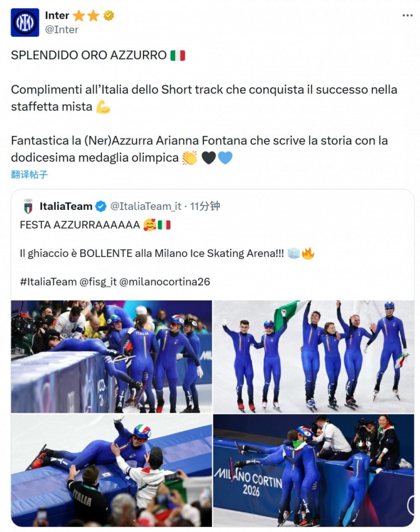The height and width of the screenshot is (532, 420).
Task: Click the @ItaliaTeam_it handle
Action: point(146,207)
